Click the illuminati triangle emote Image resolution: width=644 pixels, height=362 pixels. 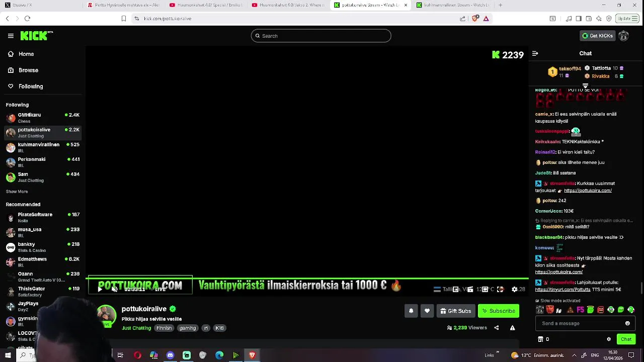(570, 310)
